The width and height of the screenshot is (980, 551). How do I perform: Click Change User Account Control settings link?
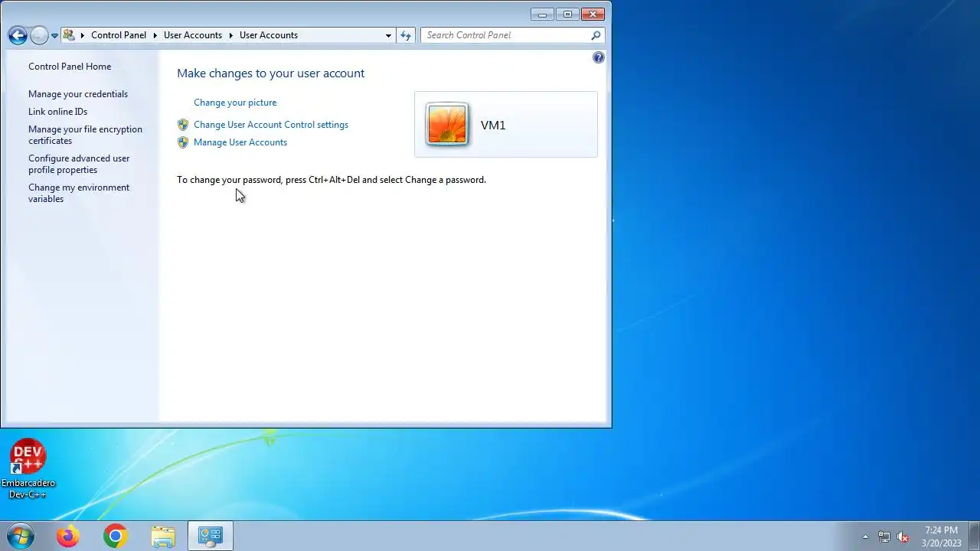tap(271, 125)
